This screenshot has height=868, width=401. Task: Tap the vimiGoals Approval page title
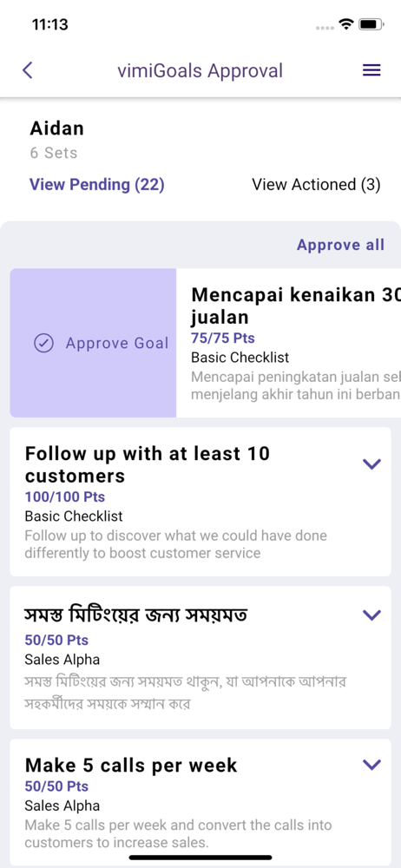(x=200, y=71)
